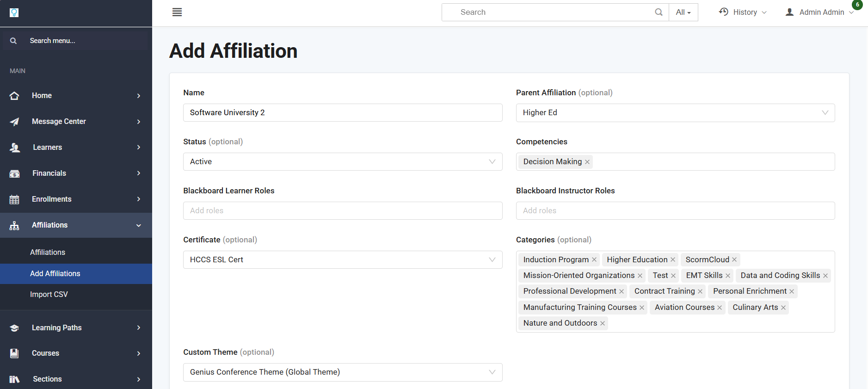
Task: Open the All search filter dropdown
Action: coord(683,12)
